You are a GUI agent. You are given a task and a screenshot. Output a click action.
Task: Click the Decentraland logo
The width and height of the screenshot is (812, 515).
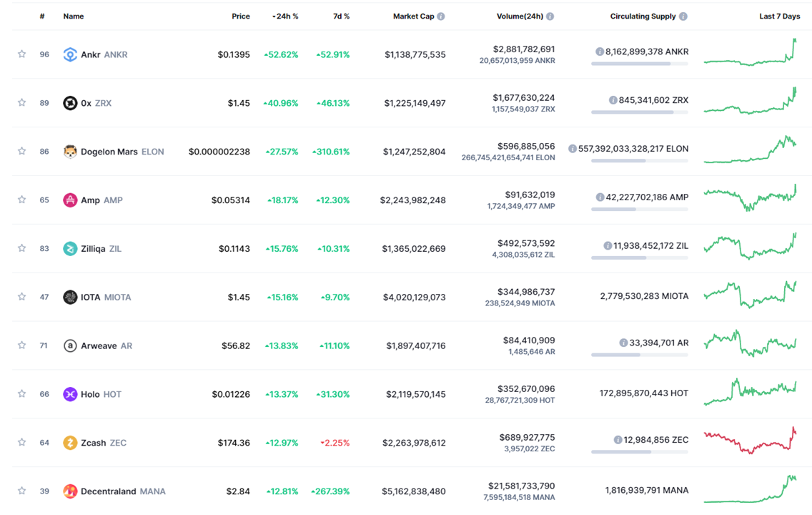(x=70, y=491)
